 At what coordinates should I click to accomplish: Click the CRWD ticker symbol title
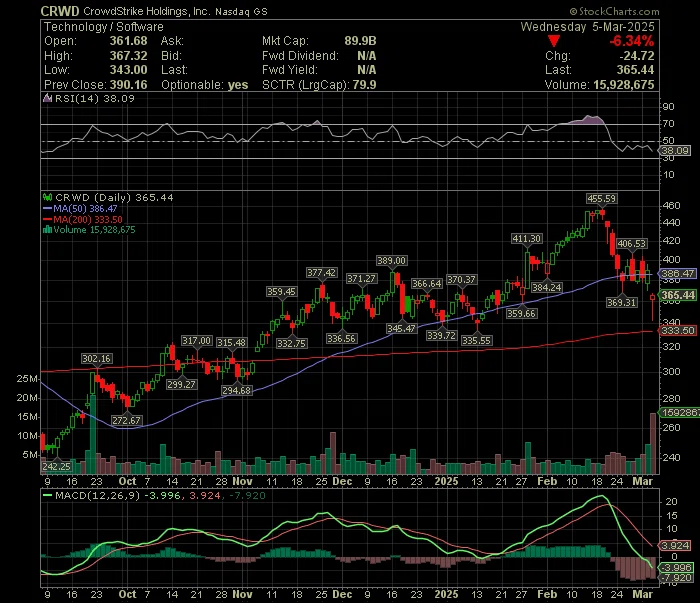59,11
